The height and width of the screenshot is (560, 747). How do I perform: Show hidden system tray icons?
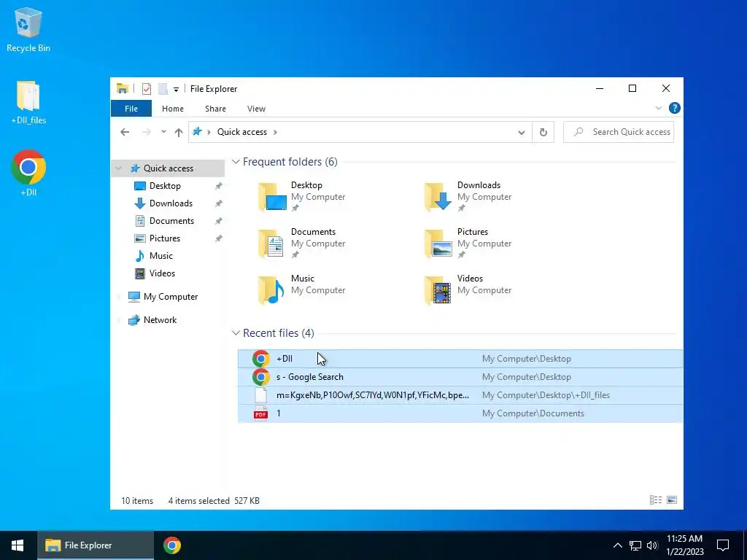click(x=617, y=545)
